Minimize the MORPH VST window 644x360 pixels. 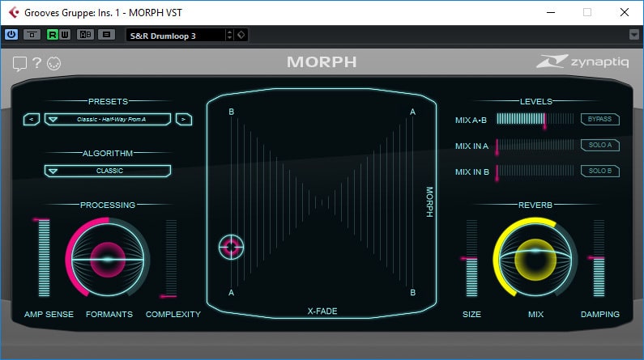point(551,13)
